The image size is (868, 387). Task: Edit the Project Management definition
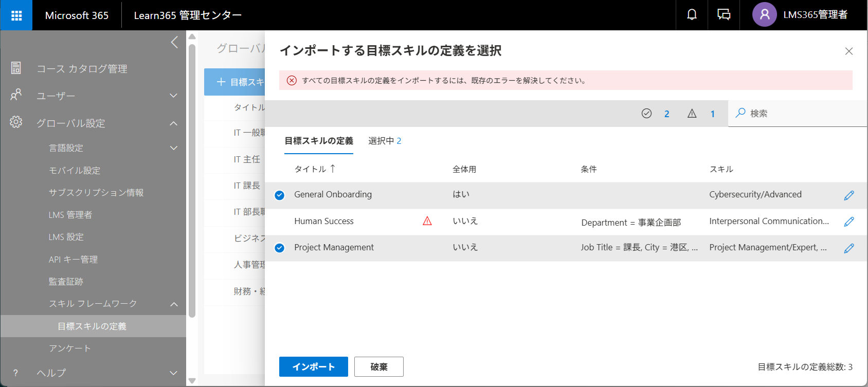pyautogui.click(x=849, y=248)
